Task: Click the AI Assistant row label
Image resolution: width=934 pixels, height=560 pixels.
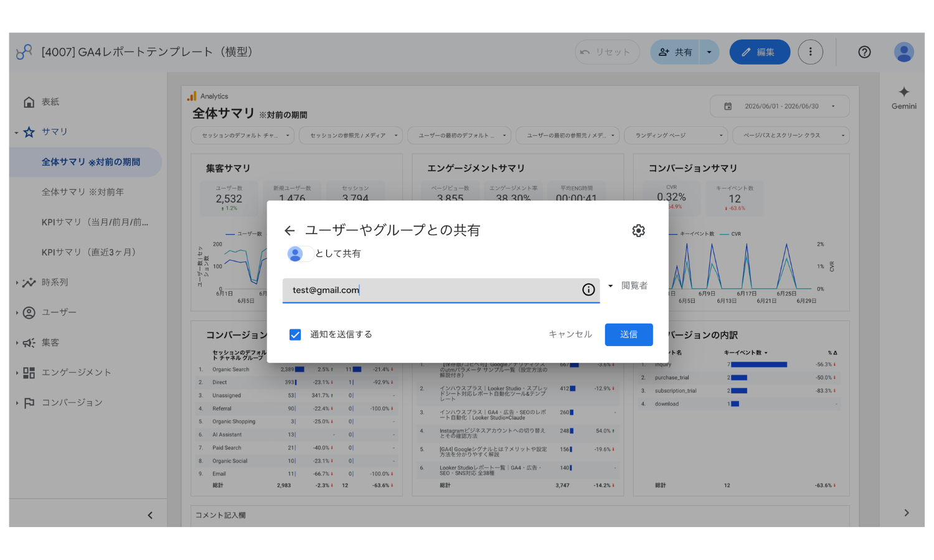Action: (x=227, y=435)
